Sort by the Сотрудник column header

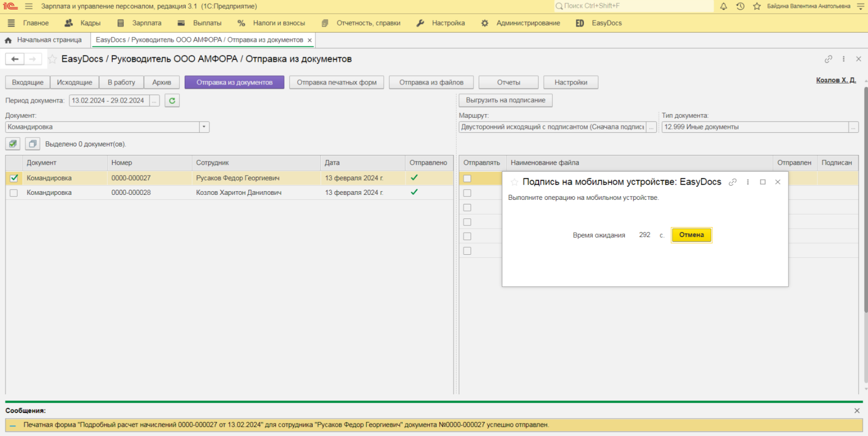(x=256, y=163)
